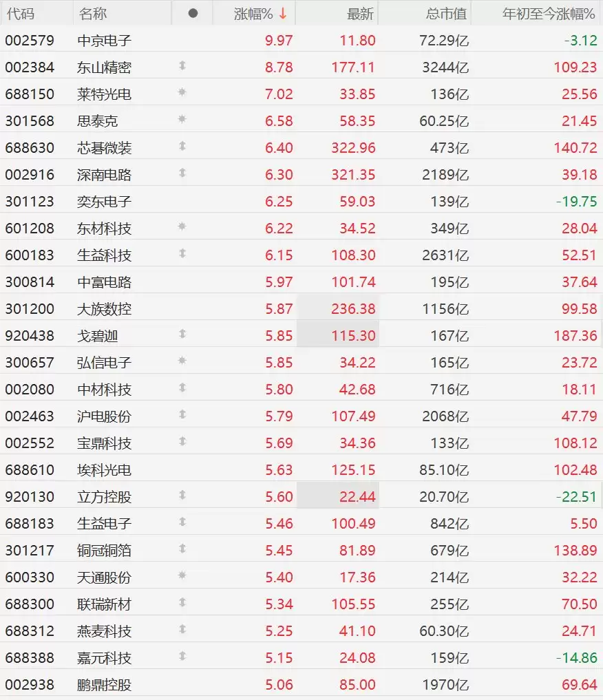Click the highlighted price 236.38 of 大族数控
The height and width of the screenshot is (700, 603).
[x=353, y=309]
